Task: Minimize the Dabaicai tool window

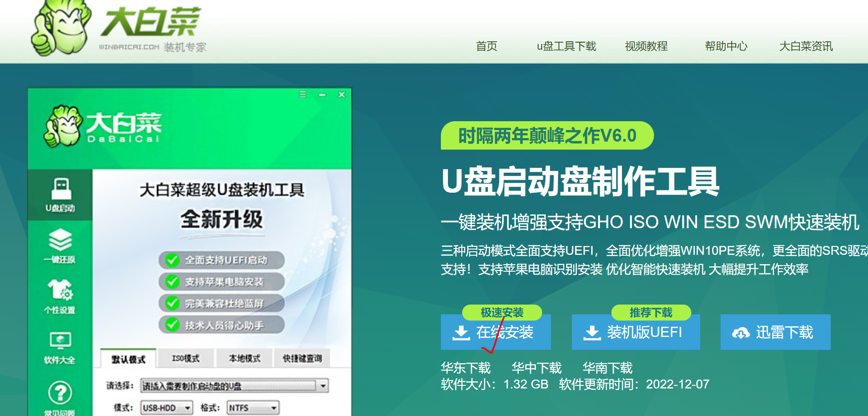Action: click(x=322, y=95)
